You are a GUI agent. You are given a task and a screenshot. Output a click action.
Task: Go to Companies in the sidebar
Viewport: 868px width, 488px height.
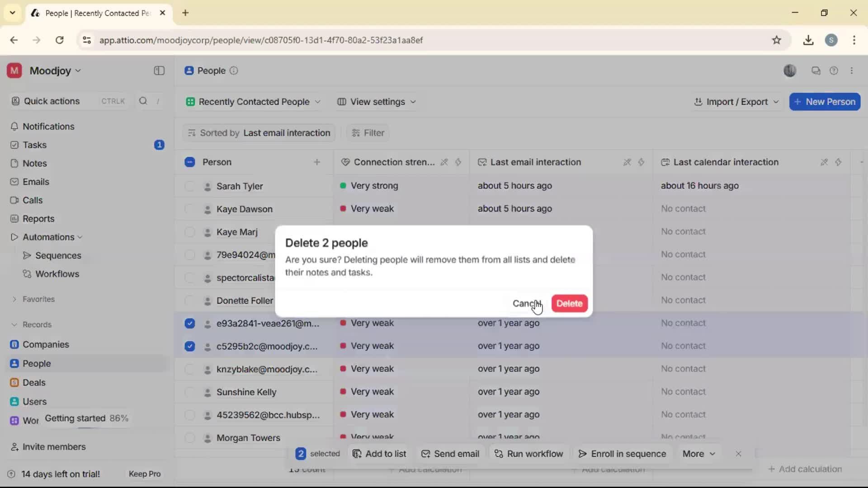point(46,344)
